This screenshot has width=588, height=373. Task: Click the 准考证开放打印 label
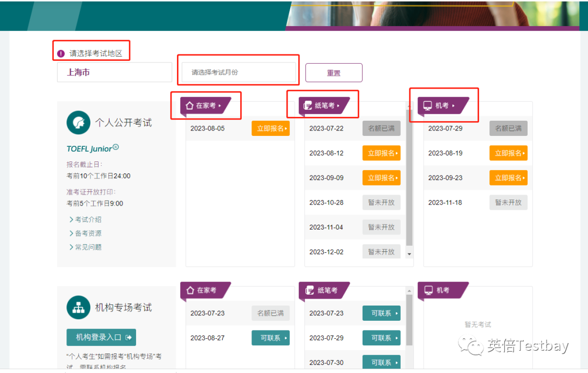pos(91,192)
